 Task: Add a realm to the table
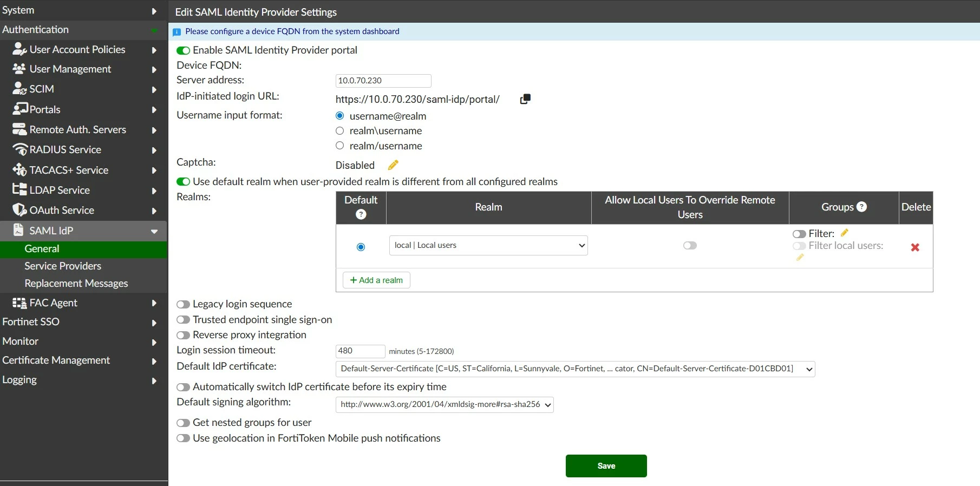376,280
